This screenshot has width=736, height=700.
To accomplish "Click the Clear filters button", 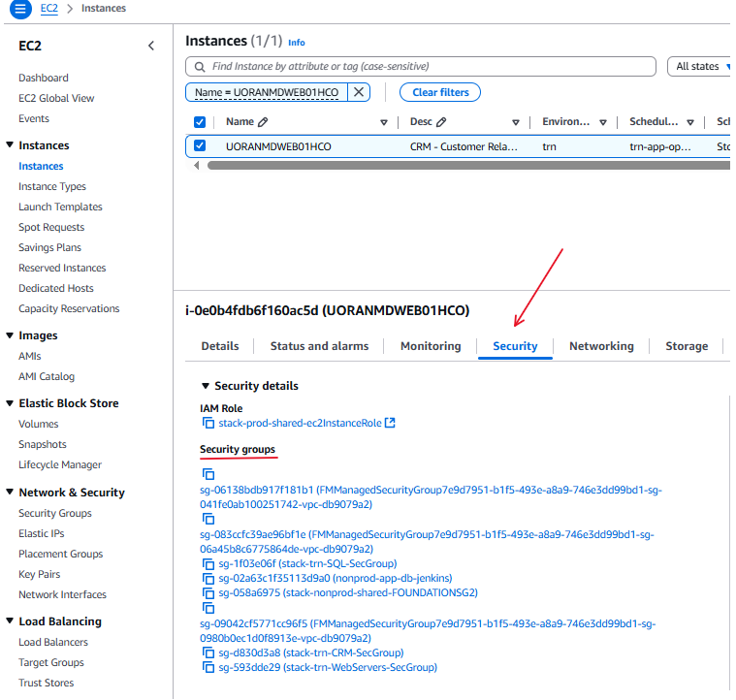I will pos(440,92).
